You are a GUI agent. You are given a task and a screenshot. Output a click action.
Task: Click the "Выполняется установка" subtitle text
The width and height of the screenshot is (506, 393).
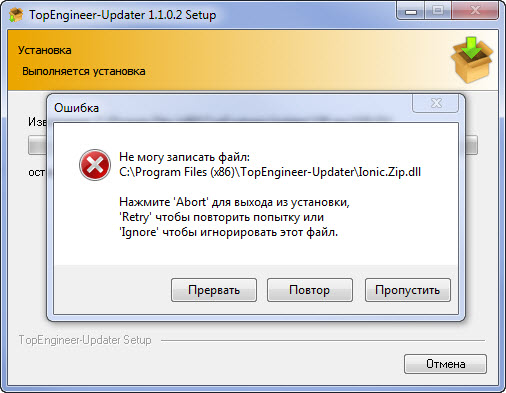coord(84,71)
